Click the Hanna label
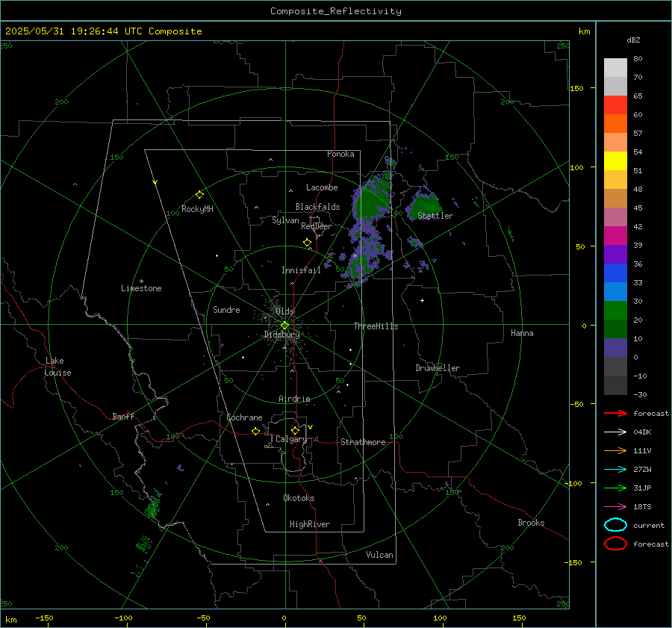The width and height of the screenshot is (672, 628). 522,333
